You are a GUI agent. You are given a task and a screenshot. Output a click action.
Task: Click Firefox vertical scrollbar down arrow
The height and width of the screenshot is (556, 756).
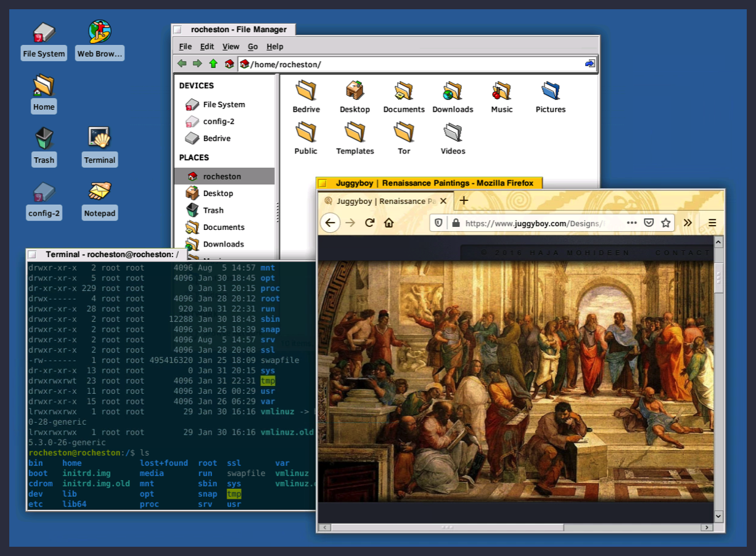[718, 515]
